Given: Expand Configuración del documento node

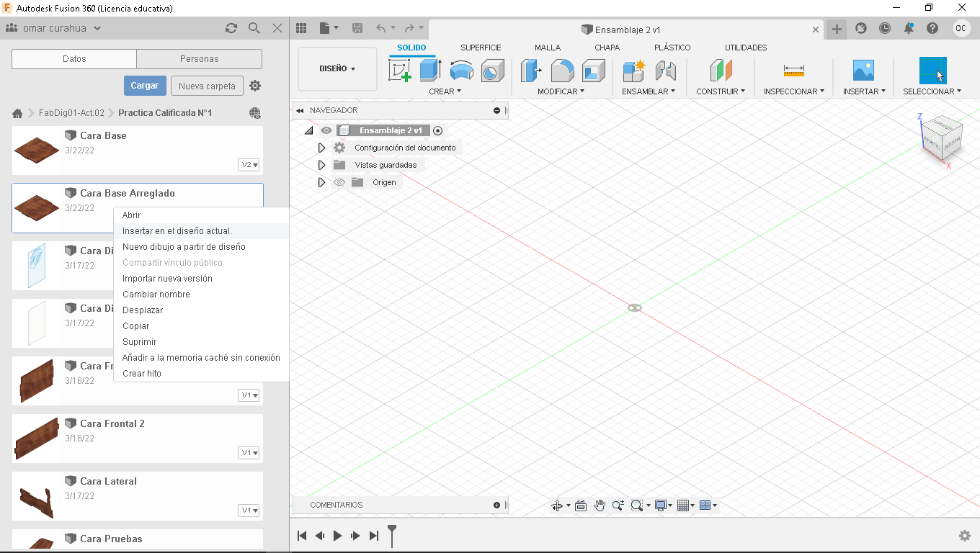Looking at the screenshot, I should pos(321,148).
